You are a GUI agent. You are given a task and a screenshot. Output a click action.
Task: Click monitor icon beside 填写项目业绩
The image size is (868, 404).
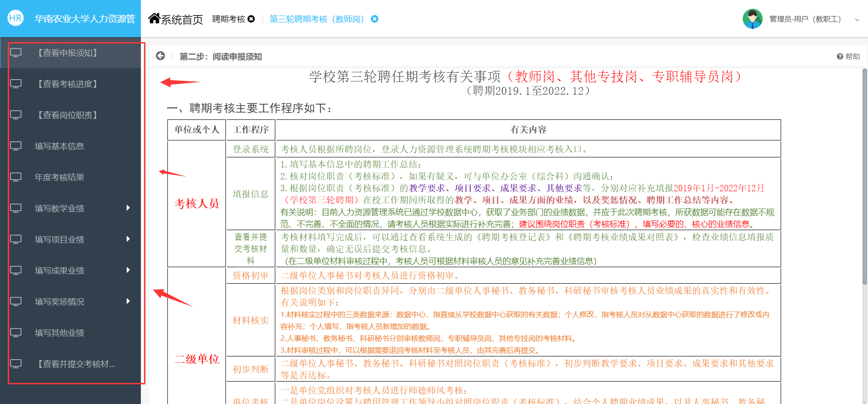(x=16, y=240)
